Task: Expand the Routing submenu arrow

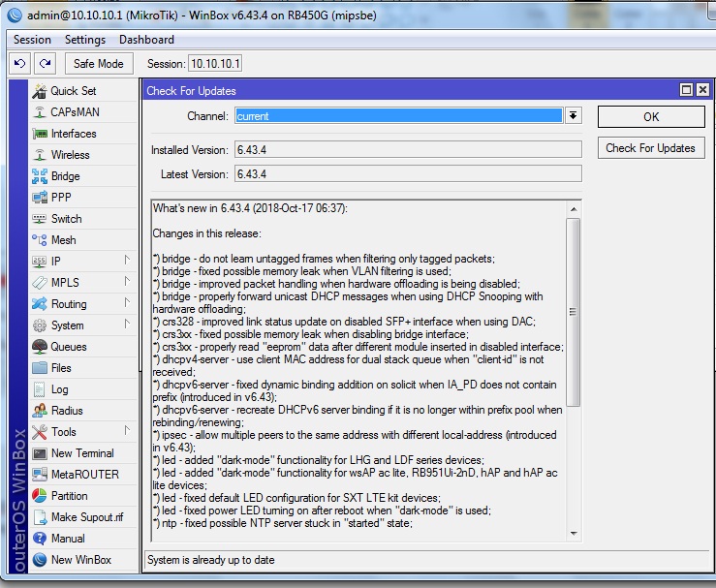Action: pyautogui.click(x=127, y=302)
